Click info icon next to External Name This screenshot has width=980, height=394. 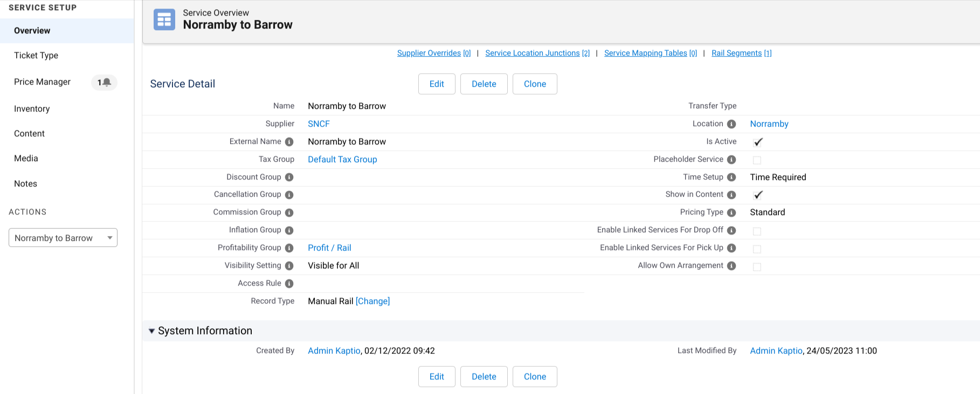[289, 142]
